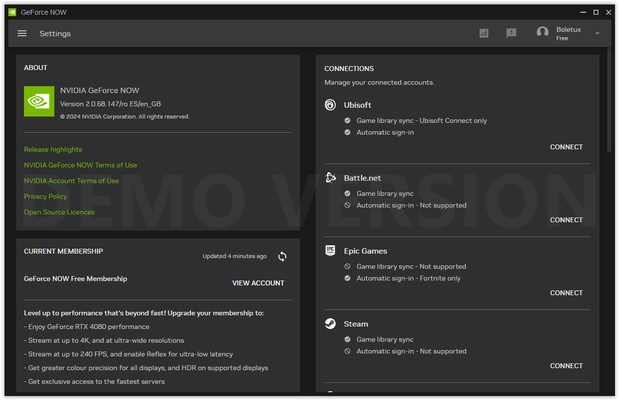Click 'Updated 4 minutes ago' text
This screenshot has width=619, height=400.
(234, 256)
